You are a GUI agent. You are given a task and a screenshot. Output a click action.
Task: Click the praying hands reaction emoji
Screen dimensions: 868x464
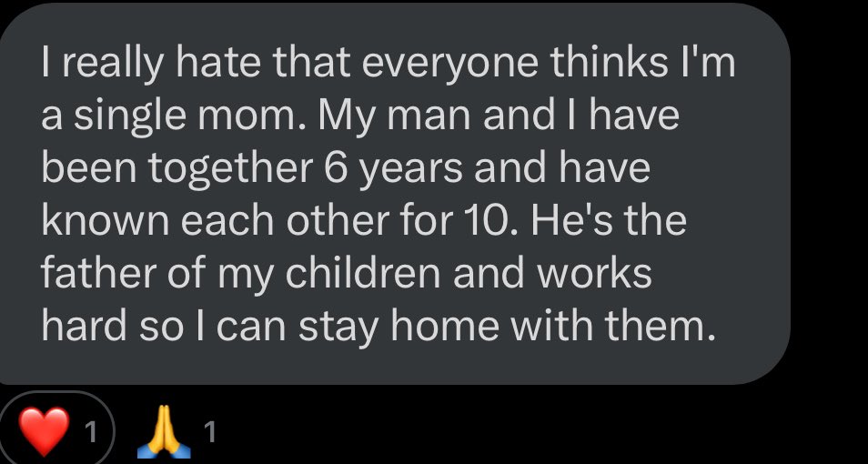click(x=163, y=433)
